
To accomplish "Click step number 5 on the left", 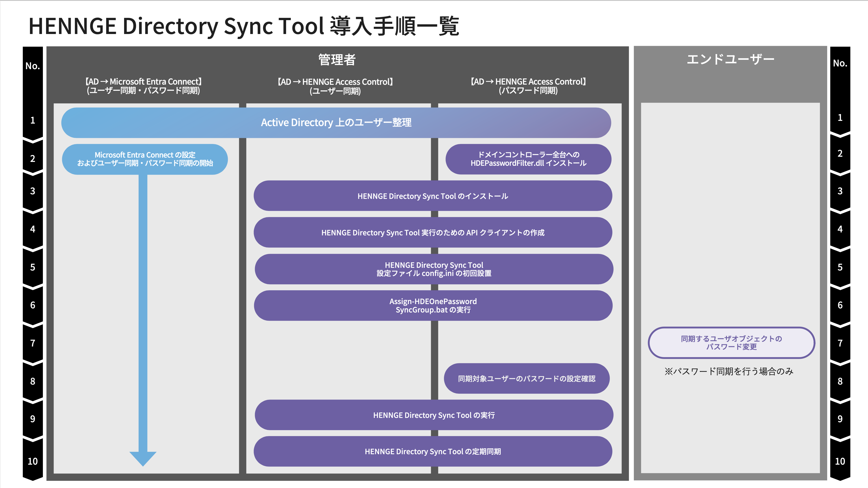I will (x=33, y=267).
